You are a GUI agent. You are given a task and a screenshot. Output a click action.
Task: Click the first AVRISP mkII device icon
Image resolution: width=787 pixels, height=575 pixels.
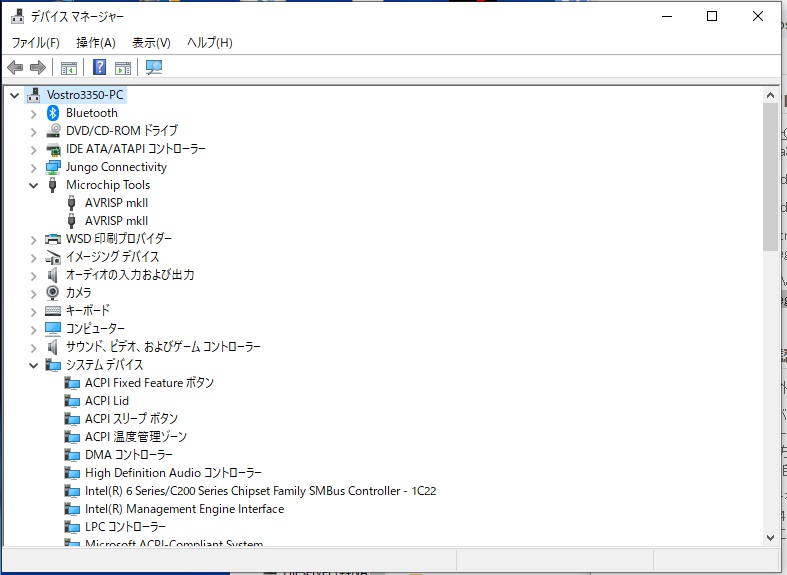tap(71, 203)
